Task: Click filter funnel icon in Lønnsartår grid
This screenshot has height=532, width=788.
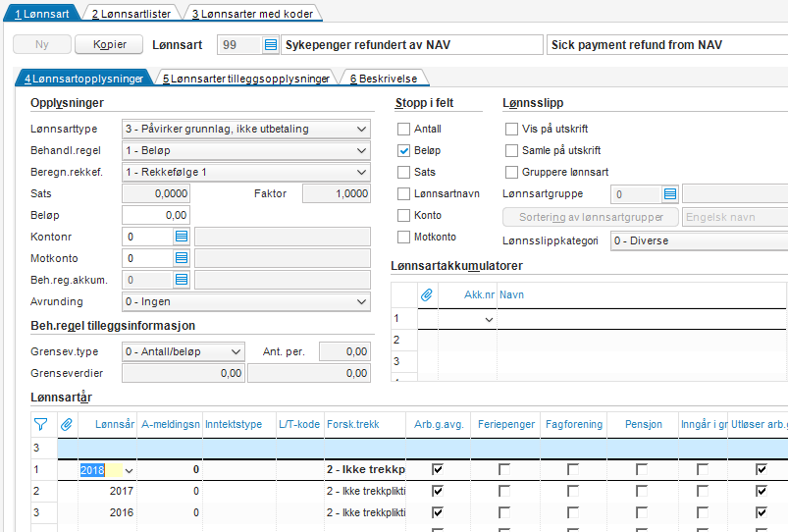Action: click(x=40, y=424)
